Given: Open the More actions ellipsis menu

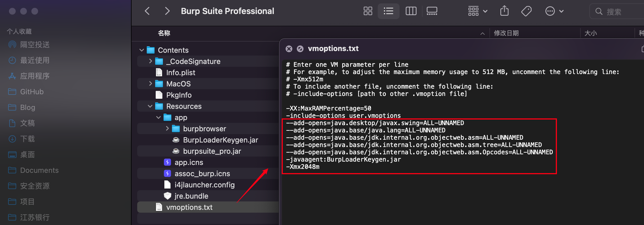Looking at the screenshot, I should [554, 11].
